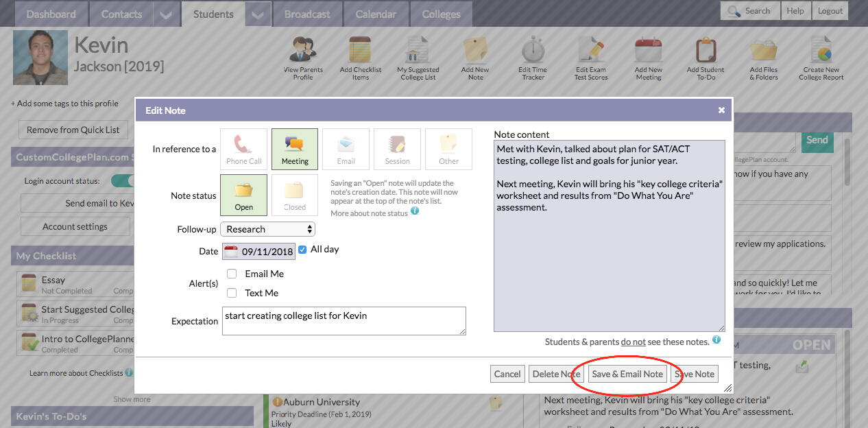Close the Edit Note dialog with X

tap(721, 110)
